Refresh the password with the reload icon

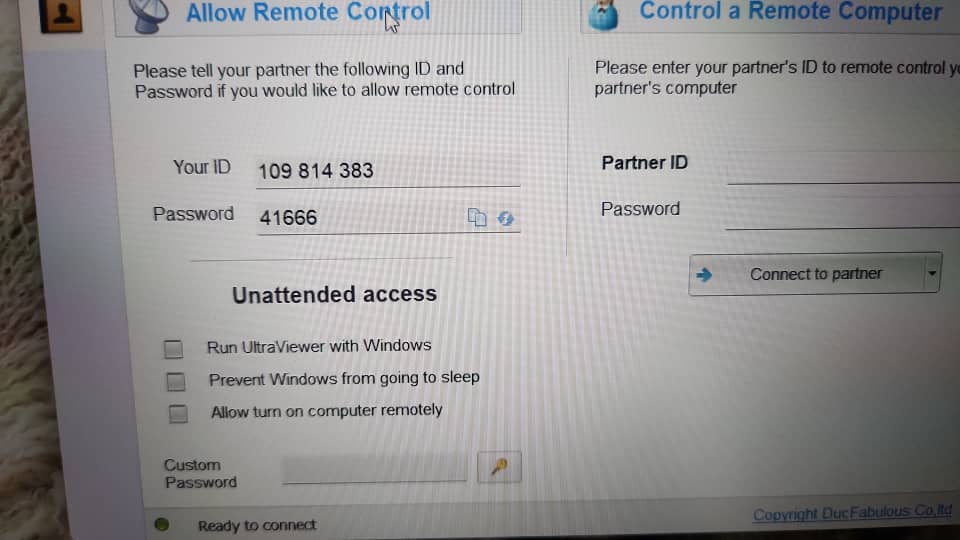pos(505,219)
